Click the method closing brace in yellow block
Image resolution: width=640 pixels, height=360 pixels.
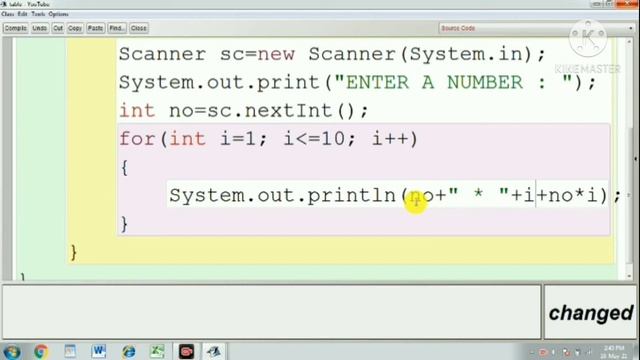tap(73, 252)
